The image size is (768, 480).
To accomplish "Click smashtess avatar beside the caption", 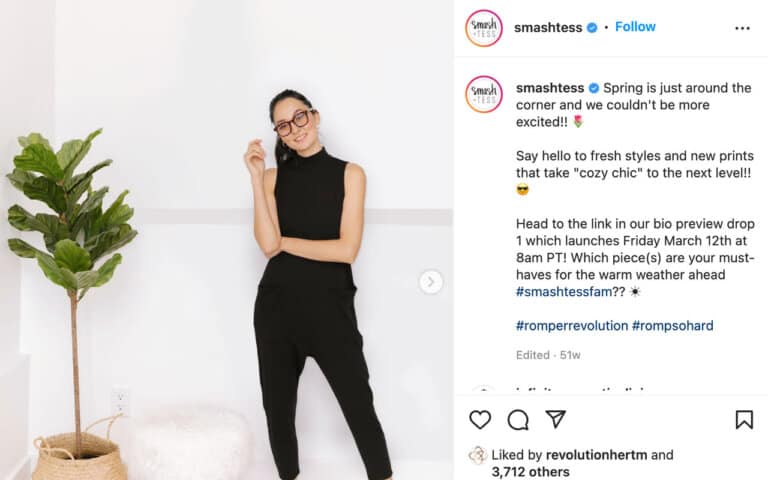I will [484, 94].
